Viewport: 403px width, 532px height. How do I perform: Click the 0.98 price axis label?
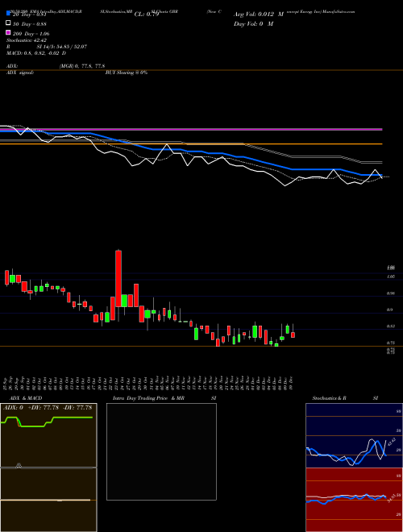(x=390, y=293)
